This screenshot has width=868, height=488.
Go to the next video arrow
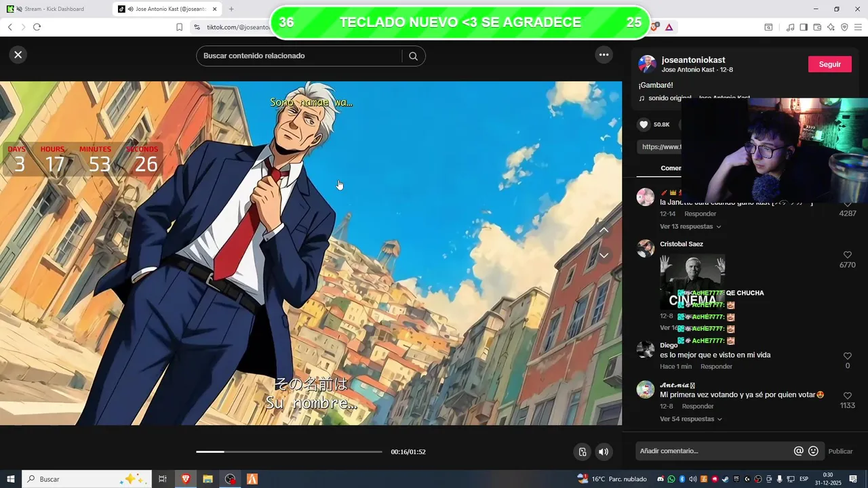(x=604, y=256)
